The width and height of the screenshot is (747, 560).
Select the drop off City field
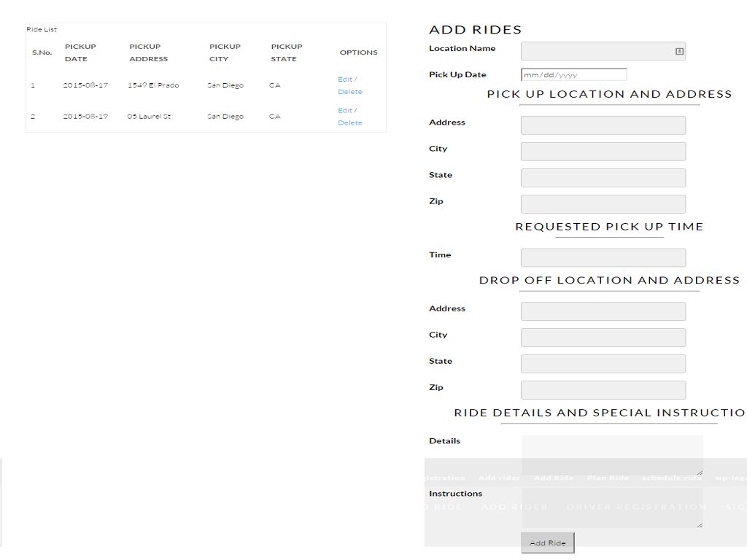[603, 338]
